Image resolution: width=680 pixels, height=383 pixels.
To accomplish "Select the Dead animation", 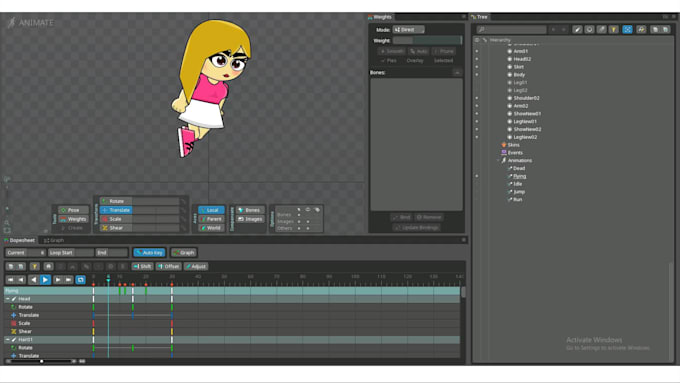I will (x=519, y=168).
